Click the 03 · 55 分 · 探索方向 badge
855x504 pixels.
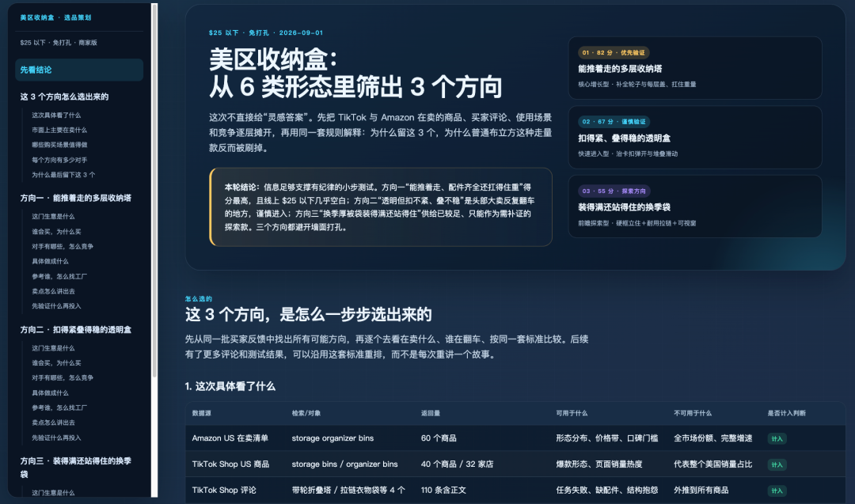click(x=614, y=191)
